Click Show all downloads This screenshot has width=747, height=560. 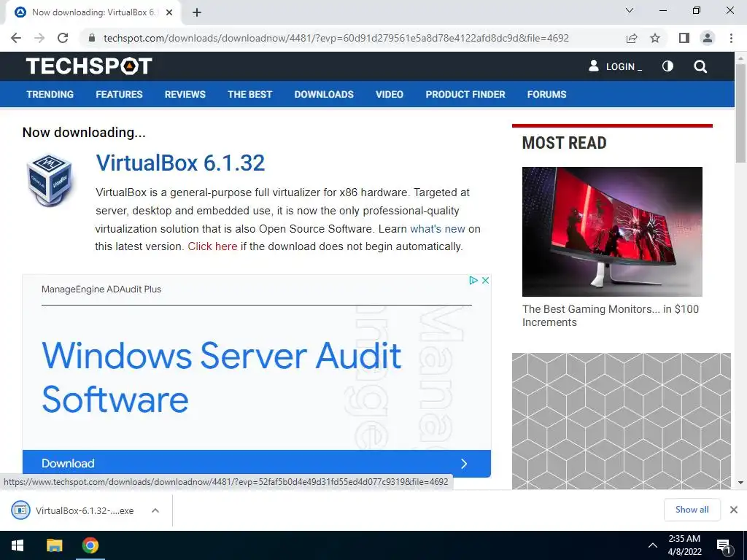coord(692,510)
